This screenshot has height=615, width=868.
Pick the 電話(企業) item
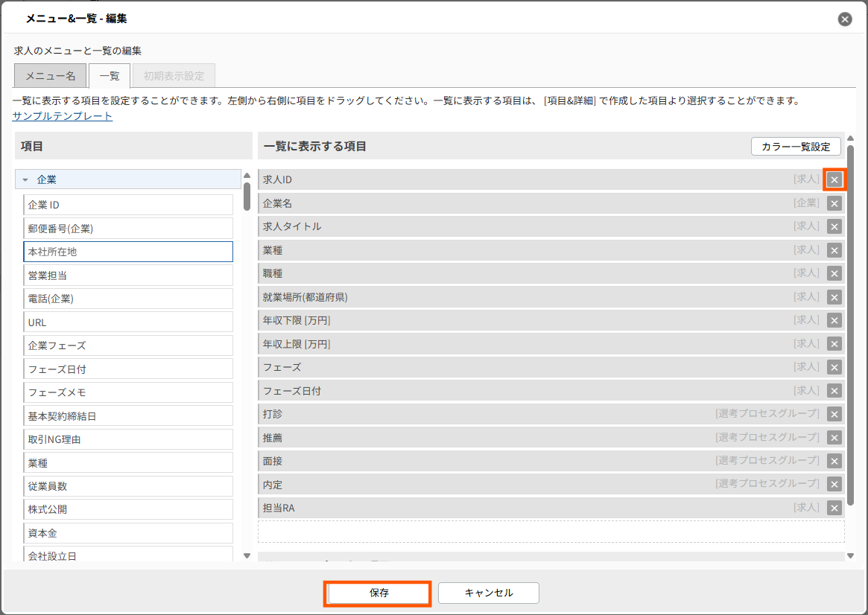pos(128,299)
